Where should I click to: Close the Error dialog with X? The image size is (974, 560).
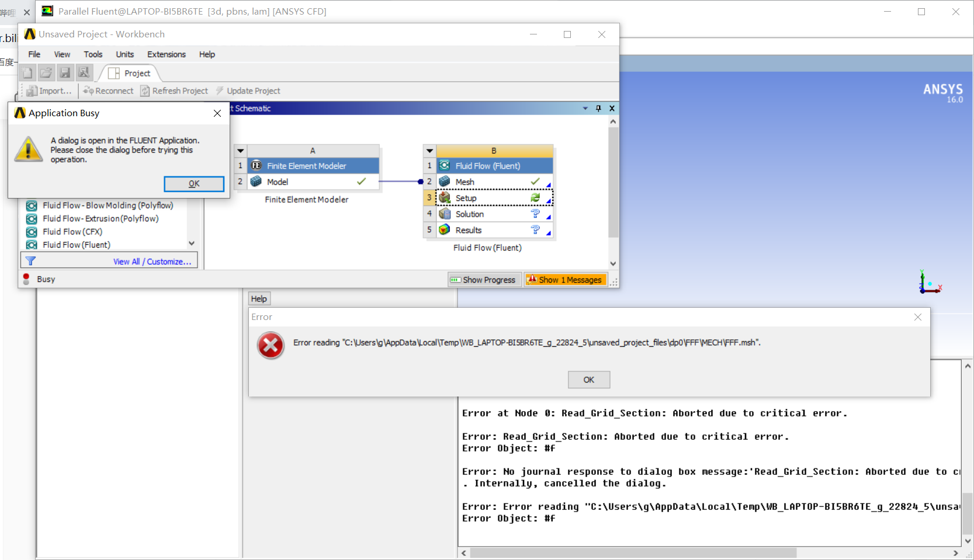[918, 317]
